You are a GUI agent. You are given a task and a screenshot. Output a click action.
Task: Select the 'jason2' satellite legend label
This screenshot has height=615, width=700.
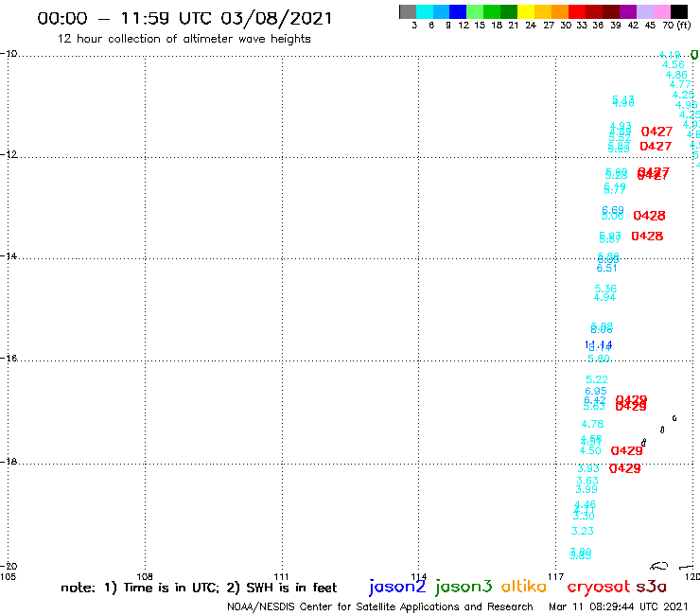(397, 587)
